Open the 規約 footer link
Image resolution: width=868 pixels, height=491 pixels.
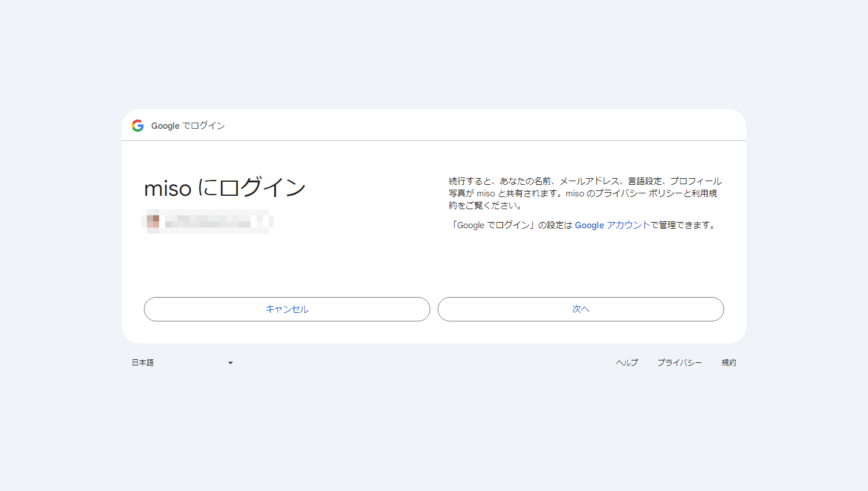[728, 363]
